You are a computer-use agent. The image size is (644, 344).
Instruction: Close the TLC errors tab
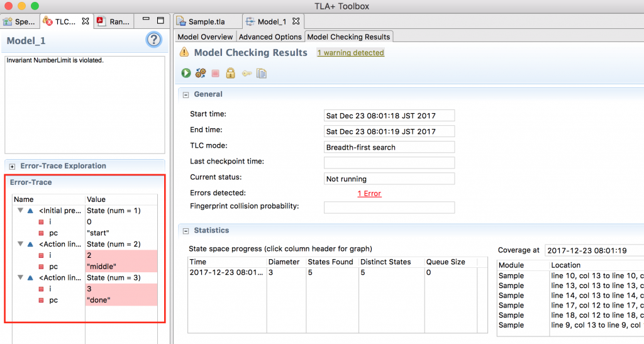86,21
